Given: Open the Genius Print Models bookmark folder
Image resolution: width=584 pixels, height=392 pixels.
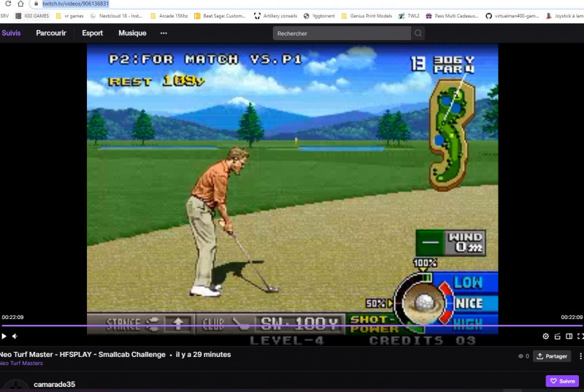Looking at the screenshot, I should [366, 16].
